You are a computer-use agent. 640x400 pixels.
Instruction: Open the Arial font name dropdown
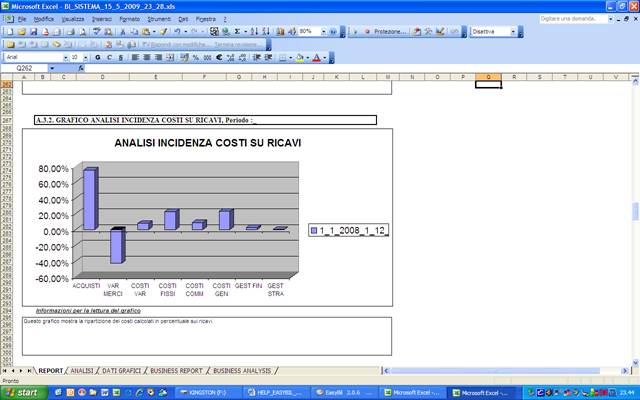tap(63, 58)
